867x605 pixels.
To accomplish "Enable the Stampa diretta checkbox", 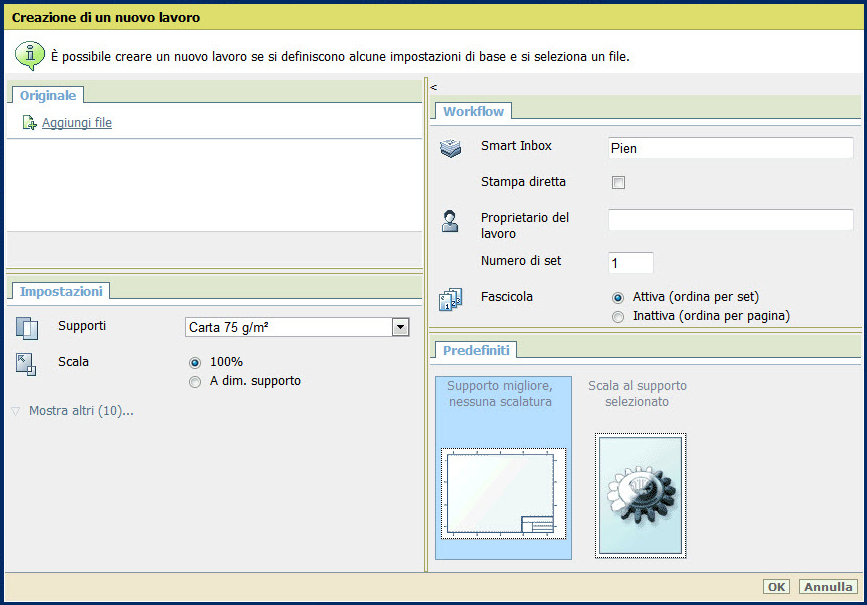I will 618,183.
